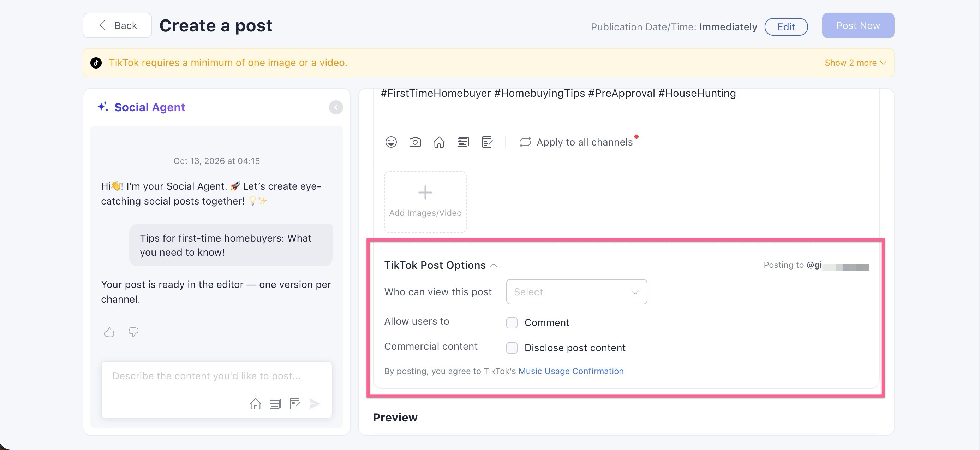
Task: Enable the Comment checkbox
Action: [512, 323]
